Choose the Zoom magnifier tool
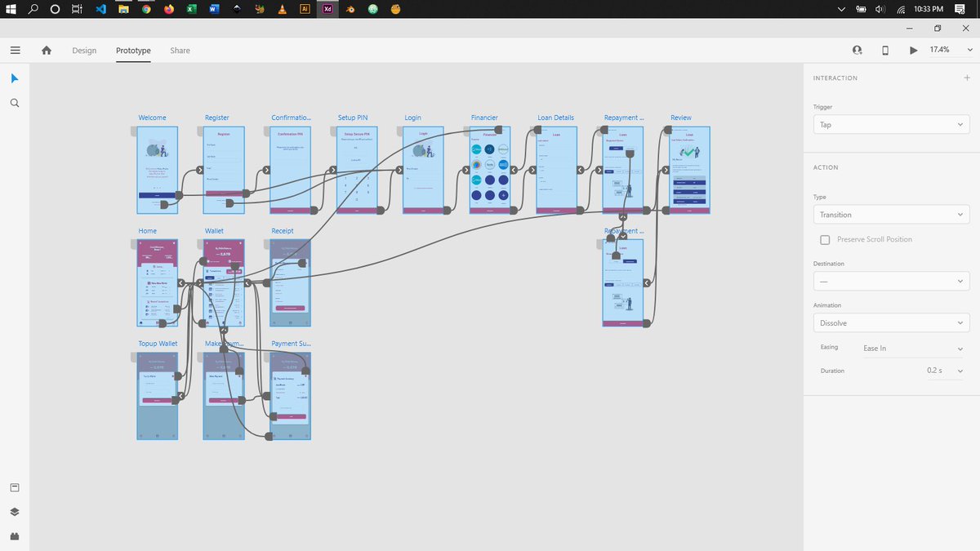980x551 pixels. click(x=15, y=103)
